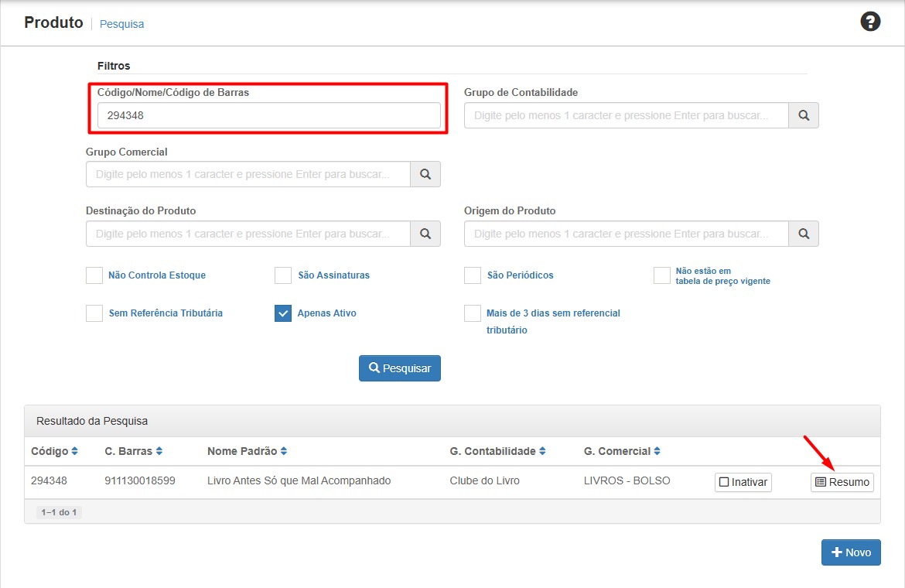Sort results by C. Barras column arrows
Viewport: 905px width, 588px height.
(x=159, y=451)
